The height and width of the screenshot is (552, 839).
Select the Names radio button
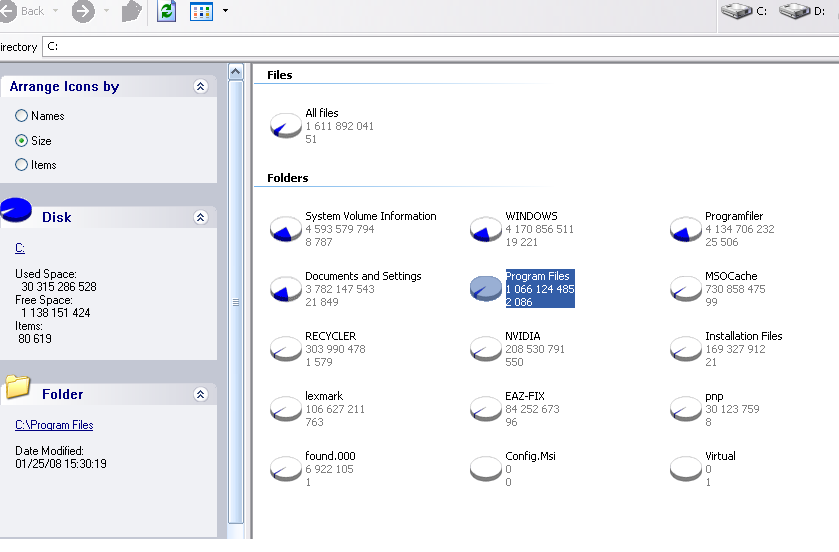[21, 116]
